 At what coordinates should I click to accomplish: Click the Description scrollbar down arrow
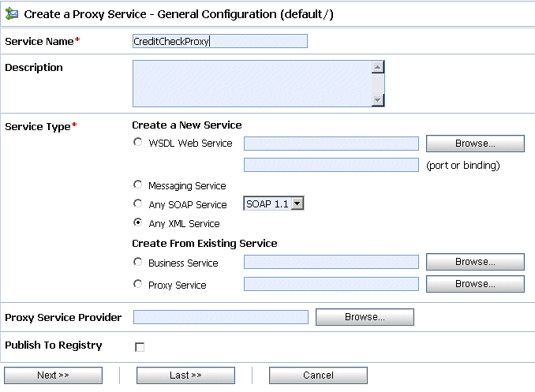(x=378, y=100)
